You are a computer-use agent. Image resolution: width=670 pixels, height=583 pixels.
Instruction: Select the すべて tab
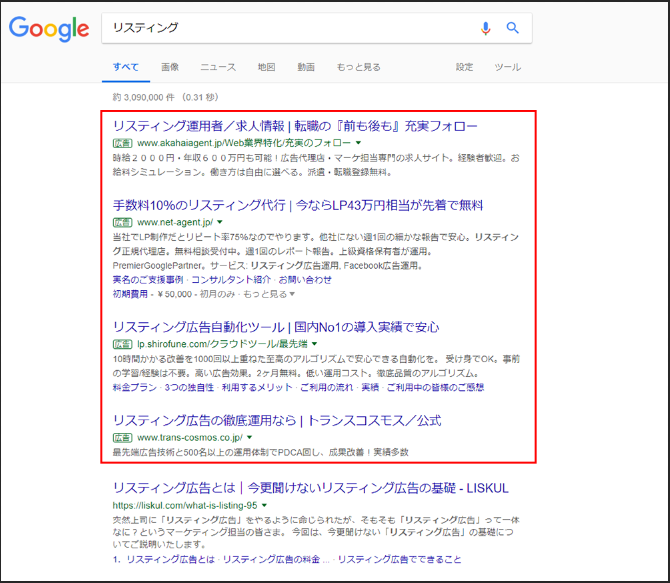point(126,67)
